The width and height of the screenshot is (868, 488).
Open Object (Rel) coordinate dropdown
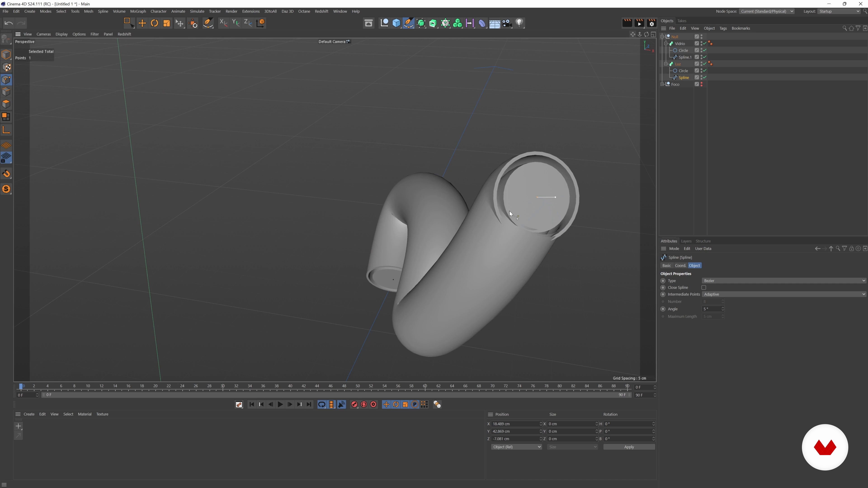tap(516, 447)
